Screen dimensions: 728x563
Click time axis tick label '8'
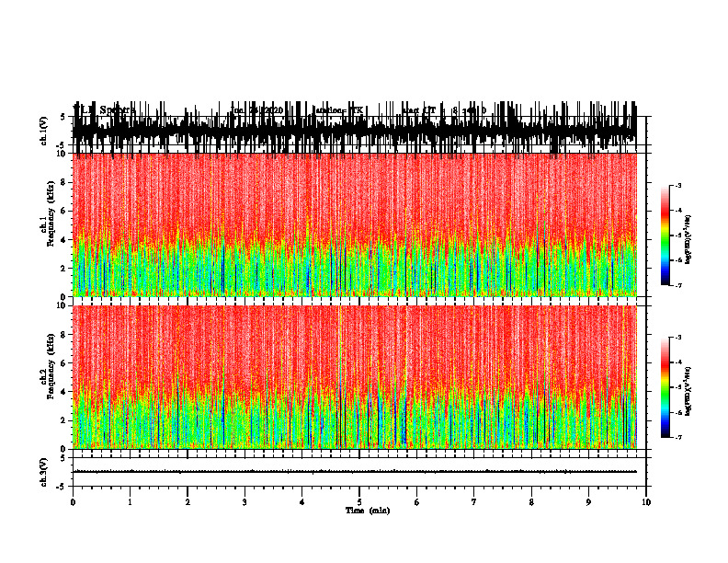pos(531,502)
